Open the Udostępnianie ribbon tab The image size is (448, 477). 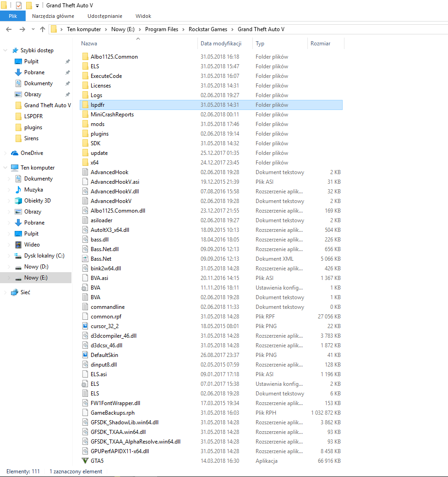coord(105,16)
